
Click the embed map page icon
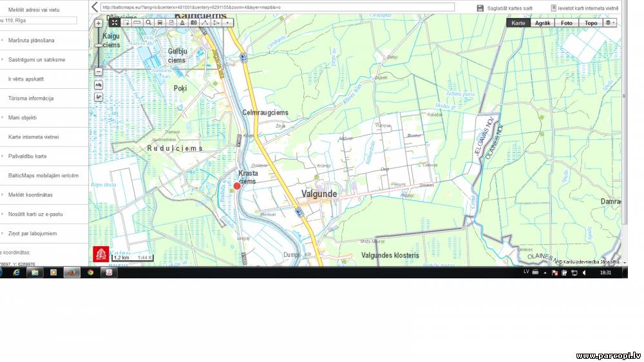point(553,8)
